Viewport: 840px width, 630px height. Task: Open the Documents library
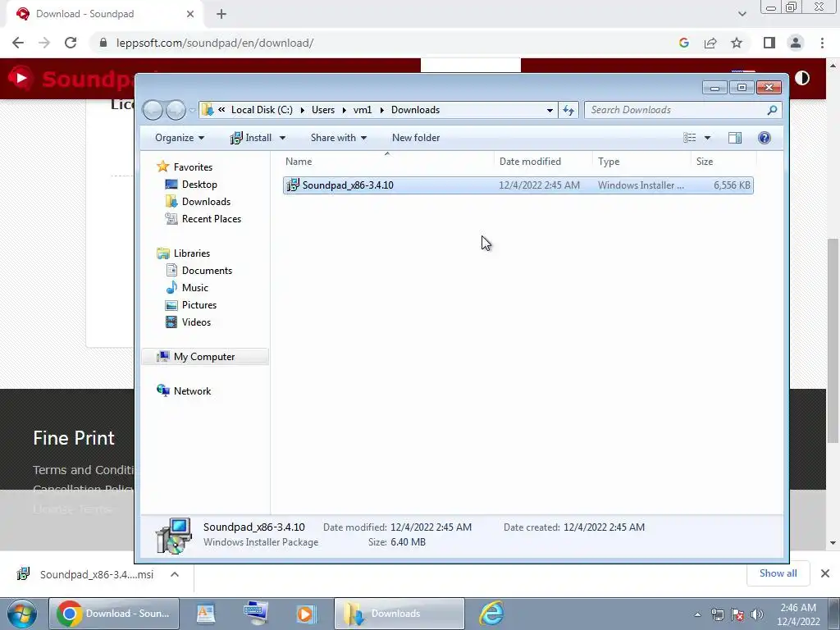[199, 271]
